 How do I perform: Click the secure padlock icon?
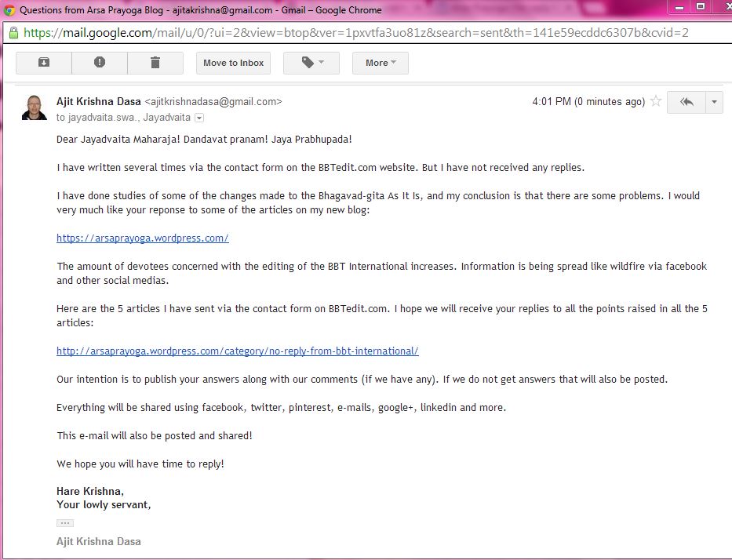13,33
